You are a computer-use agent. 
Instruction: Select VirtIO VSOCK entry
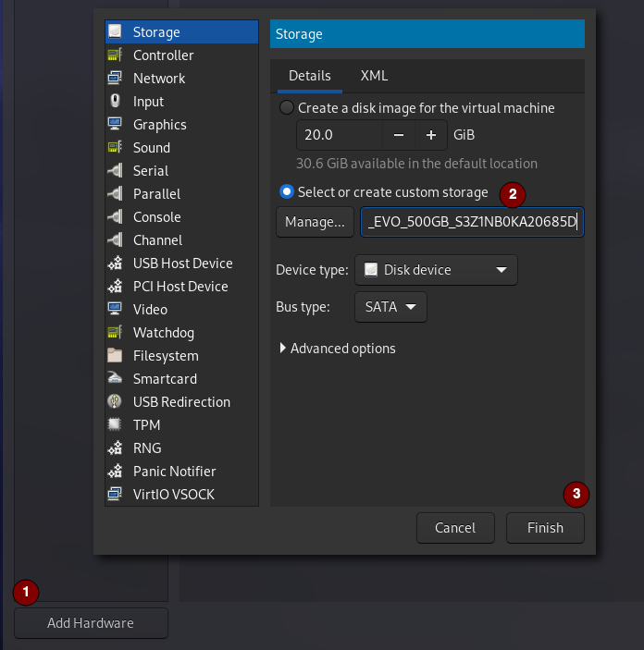[x=181, y=494]
